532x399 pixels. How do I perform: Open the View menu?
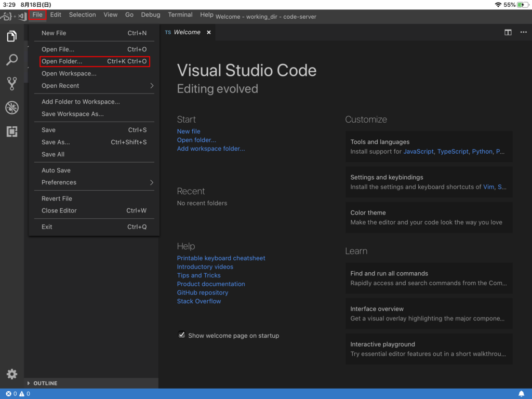pyautogui.click(x=111, y=15)
